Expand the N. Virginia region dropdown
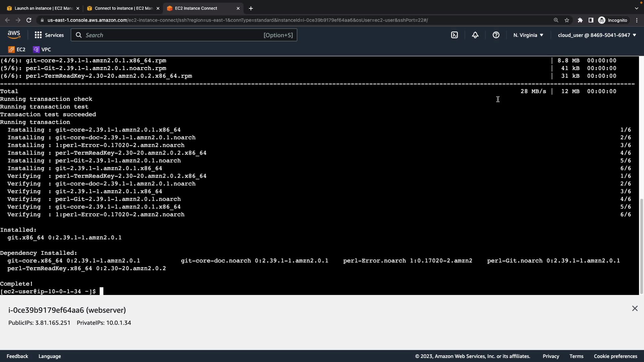The height and width of the screenshot is (362, 644). coord(528,35)
